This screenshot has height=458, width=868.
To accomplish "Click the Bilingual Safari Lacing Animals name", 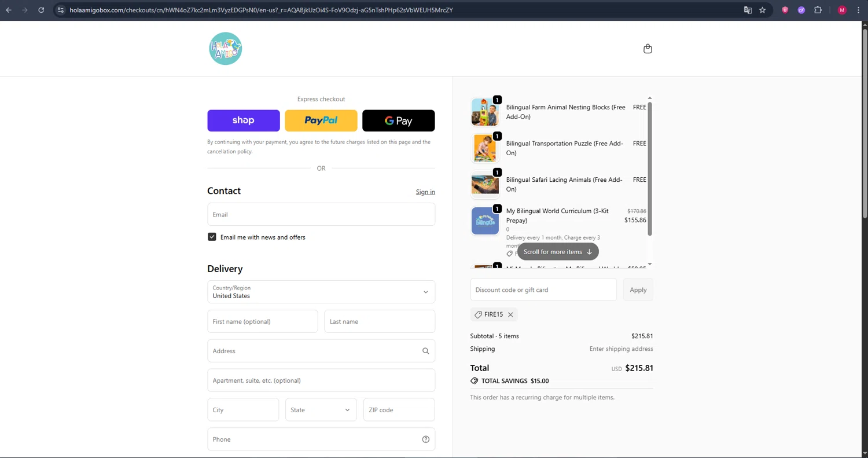I will 564,184.
